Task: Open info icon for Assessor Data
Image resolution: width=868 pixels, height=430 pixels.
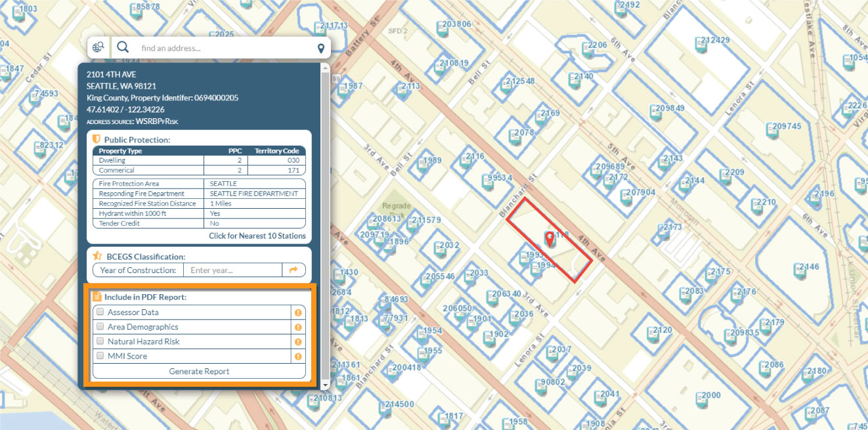Action: [x=298, y=312]
